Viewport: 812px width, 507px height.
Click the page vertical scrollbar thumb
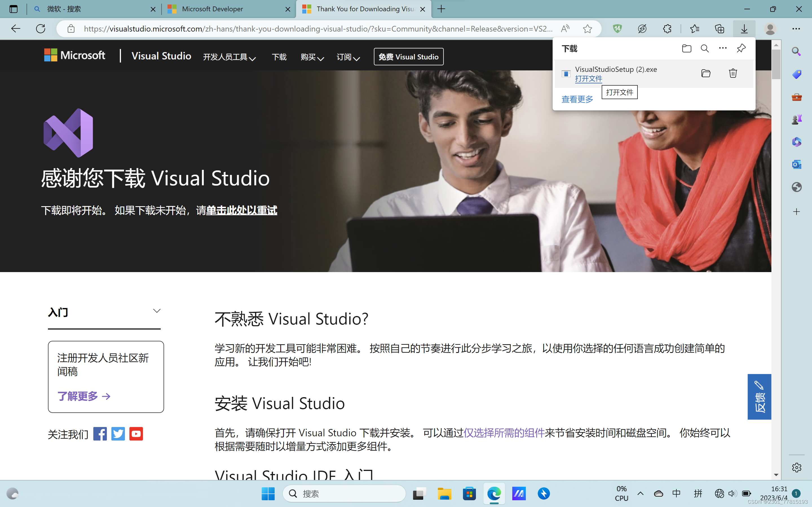(x=776, y=65)
